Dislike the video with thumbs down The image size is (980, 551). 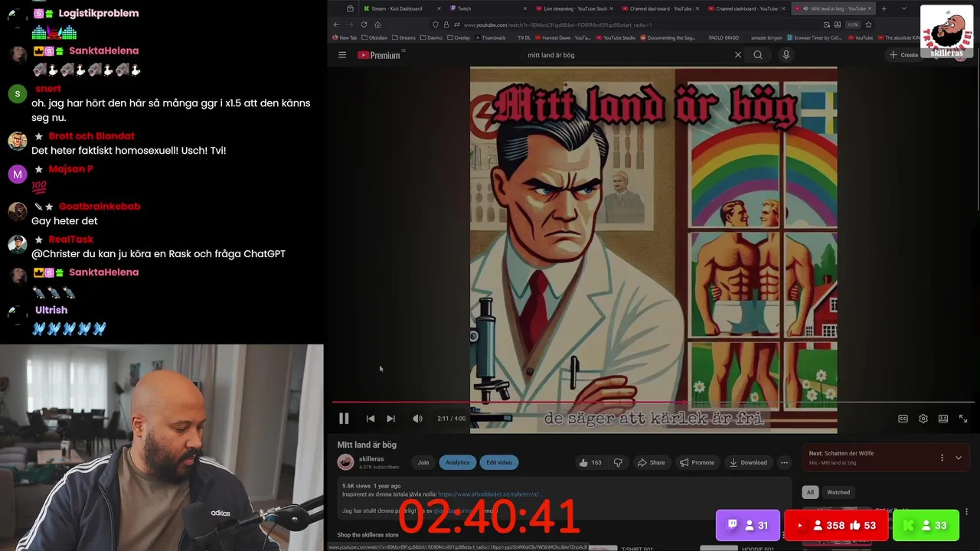click(x=619, y=462)
